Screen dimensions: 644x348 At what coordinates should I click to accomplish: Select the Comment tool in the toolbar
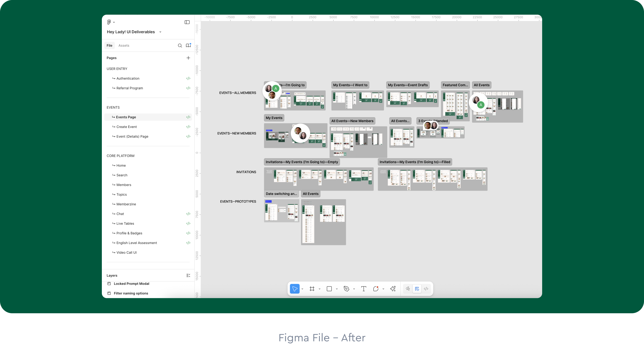[x=375, y=289]
